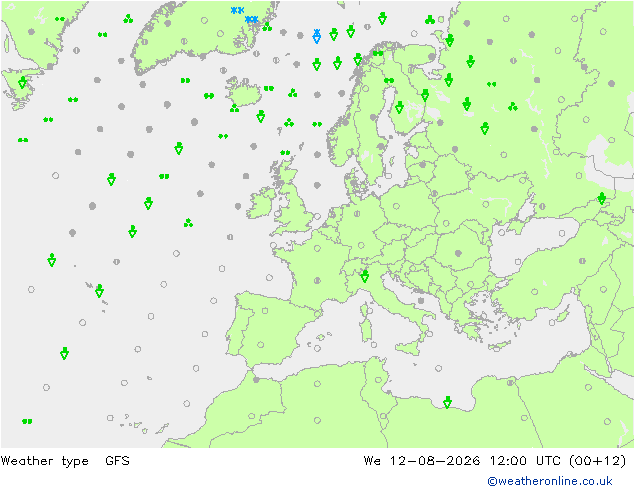Image resolution: width=634 pixels, height=490 pixels.
Task: Click the half-filled cloud symbol on the Egyptian coast
Action: coord(510,382)
